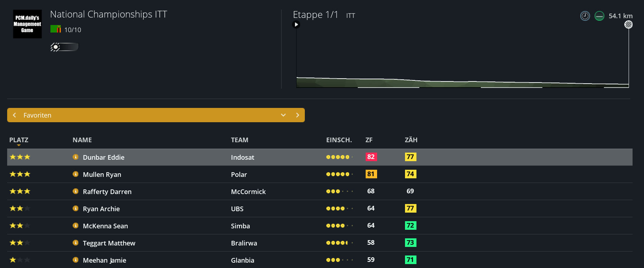Image resolution: width=644 pixels, height=268 pixels.
Task: Click the red 82 ZF rating swatch
Action: pyautogui.click(x=371, y=157)
